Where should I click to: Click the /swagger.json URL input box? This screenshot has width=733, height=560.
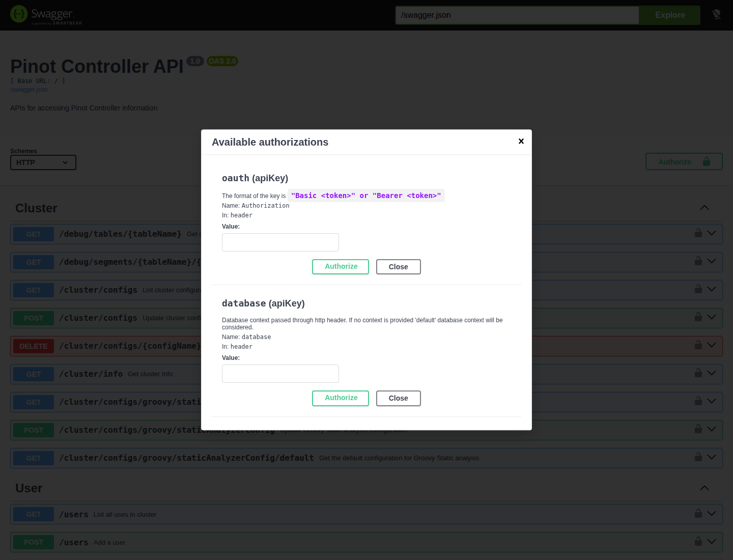pos(517,15)
